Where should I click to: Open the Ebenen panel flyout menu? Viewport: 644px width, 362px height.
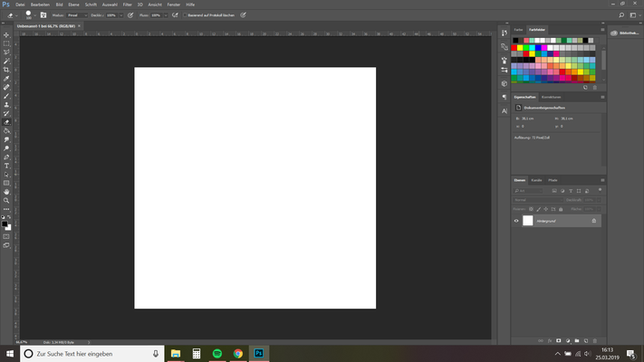point(602,180)
